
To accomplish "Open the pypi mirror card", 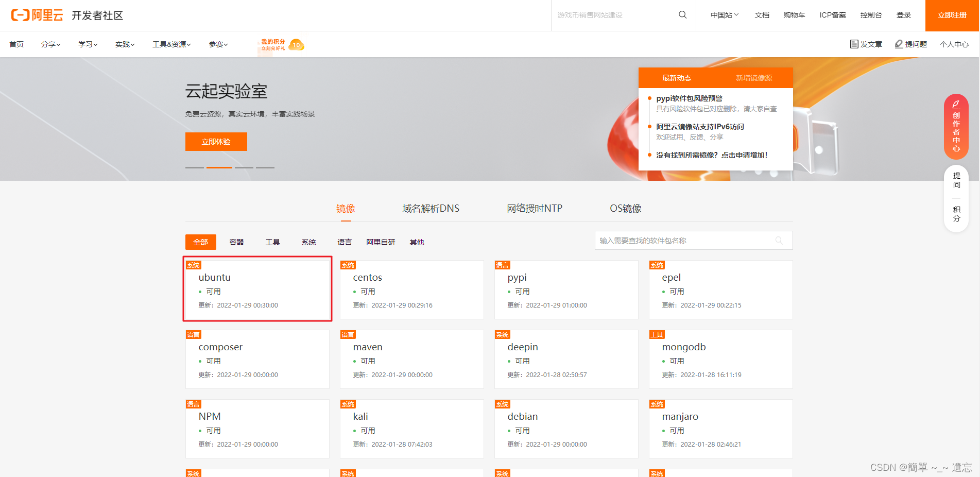I will pyautogui.click(x=566, y=289).
